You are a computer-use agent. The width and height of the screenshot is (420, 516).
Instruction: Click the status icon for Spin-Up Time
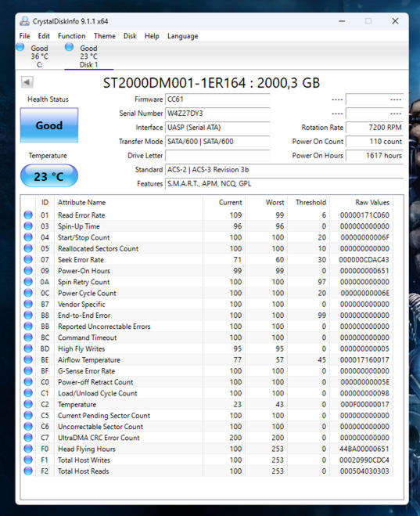(x=28, y=226)
